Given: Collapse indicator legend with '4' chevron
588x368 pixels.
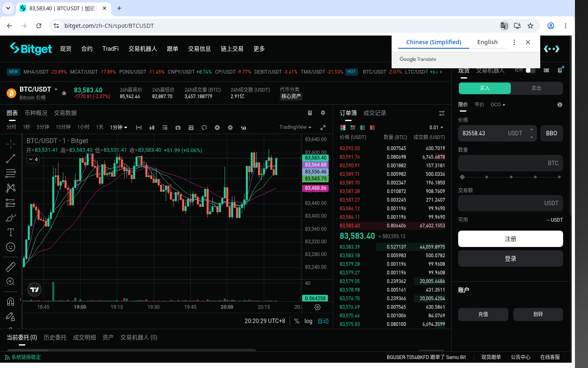Looking at the screenshot, I should [33, 159].
